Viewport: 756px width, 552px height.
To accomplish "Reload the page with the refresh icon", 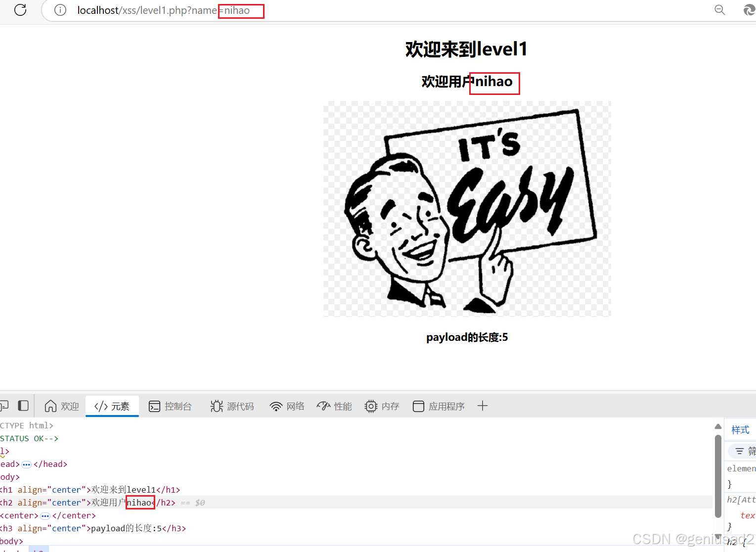I will pos(20,10).
